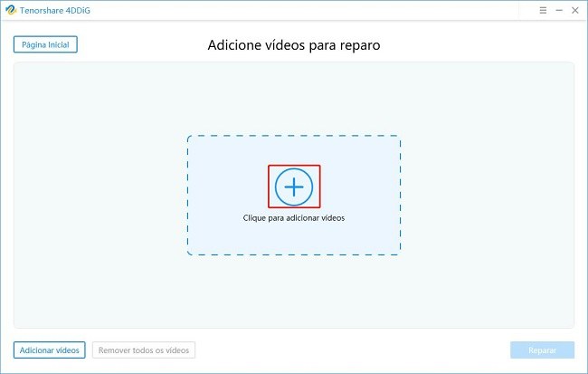Minimize the 4DDiG window
This screenshot has width=588, height=374.
[x=559, y=11]
